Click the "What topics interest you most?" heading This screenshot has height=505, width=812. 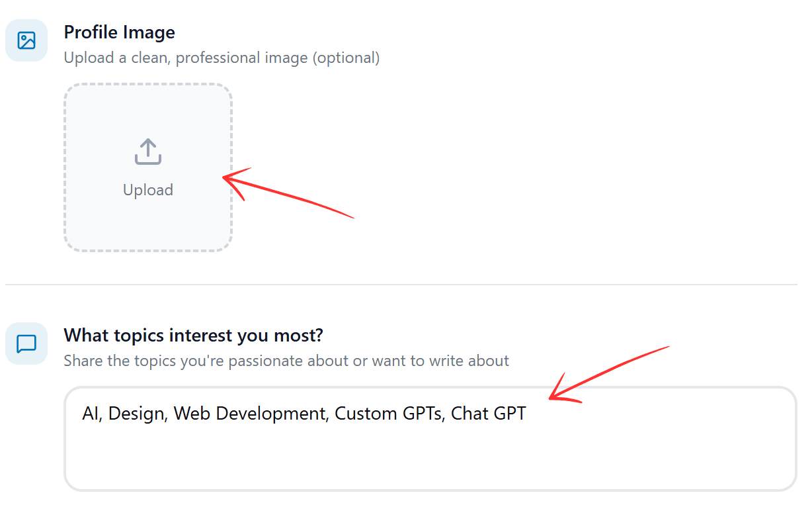click(x=193, y=335)
